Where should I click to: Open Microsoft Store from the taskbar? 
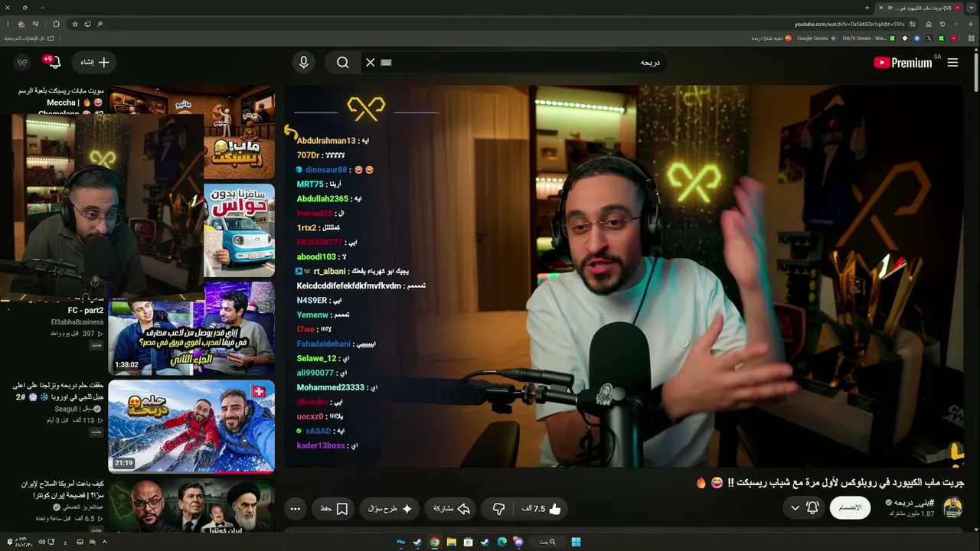[x=468, y=543]
